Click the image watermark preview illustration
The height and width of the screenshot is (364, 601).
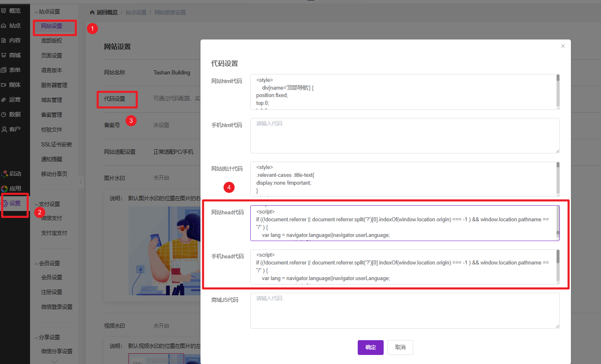click(164, 251)
